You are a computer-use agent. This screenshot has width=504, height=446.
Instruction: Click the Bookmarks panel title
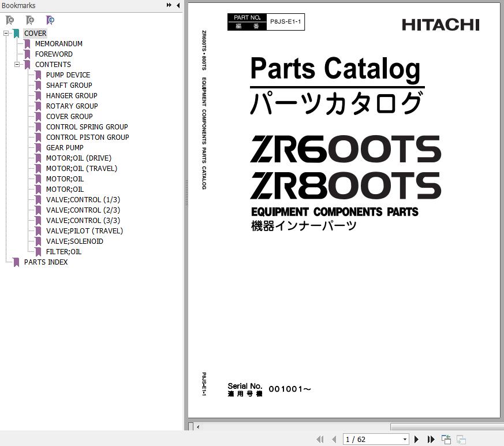point(18,5)
